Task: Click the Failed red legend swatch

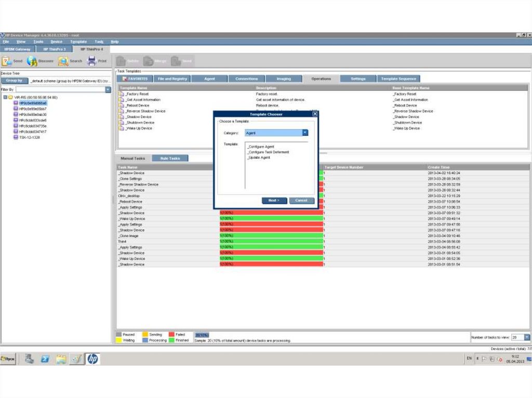Action: point(171,334)
